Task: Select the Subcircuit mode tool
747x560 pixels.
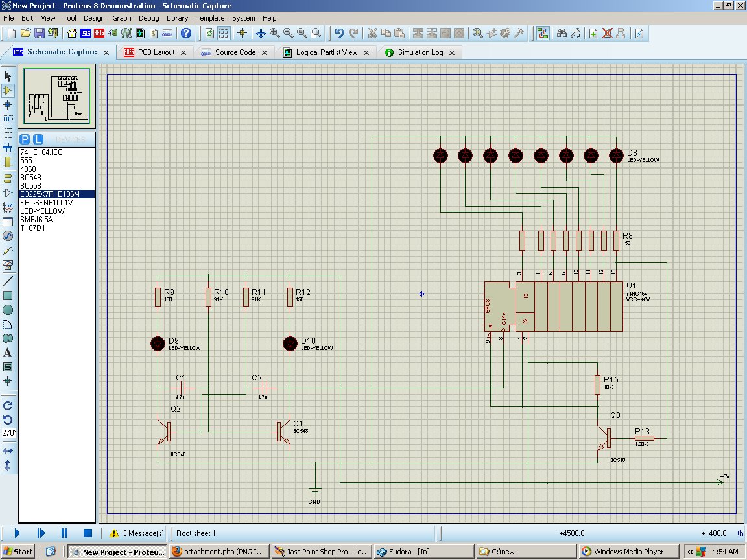Action: point(8,163)
